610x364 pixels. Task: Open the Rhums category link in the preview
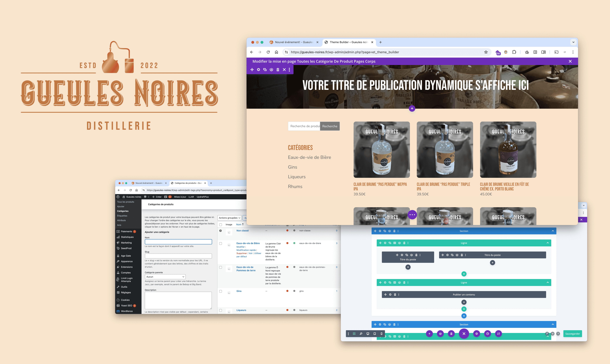click(x=295, y=186)
